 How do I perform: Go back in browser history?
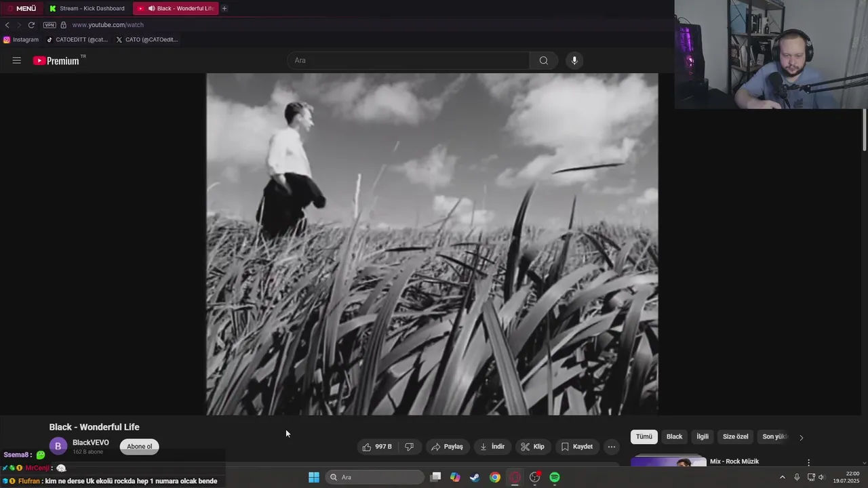coord(7,25)
